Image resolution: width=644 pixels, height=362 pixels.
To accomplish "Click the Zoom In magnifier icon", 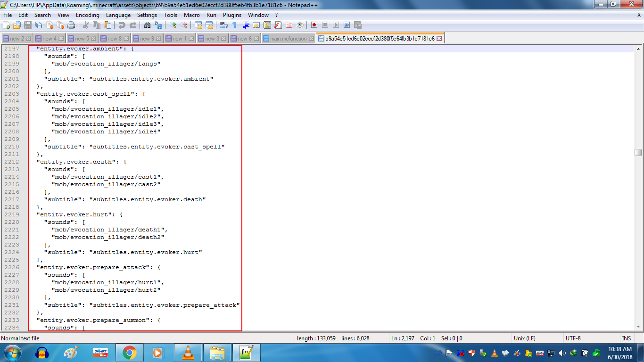I will [173, 25].
